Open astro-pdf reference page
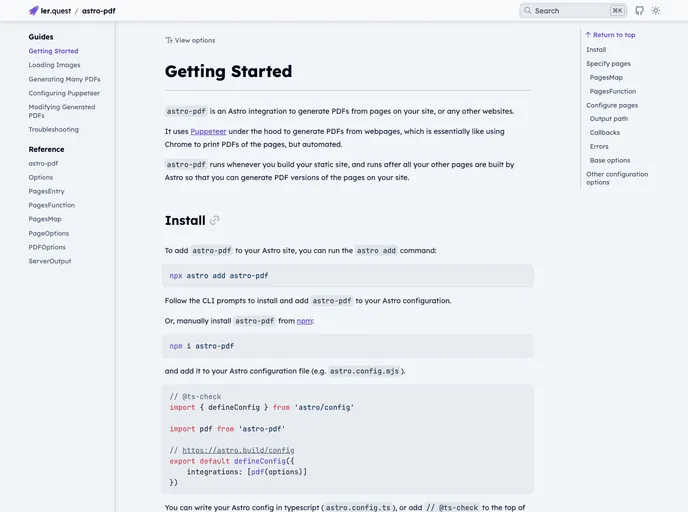 (x=43, y=163)
